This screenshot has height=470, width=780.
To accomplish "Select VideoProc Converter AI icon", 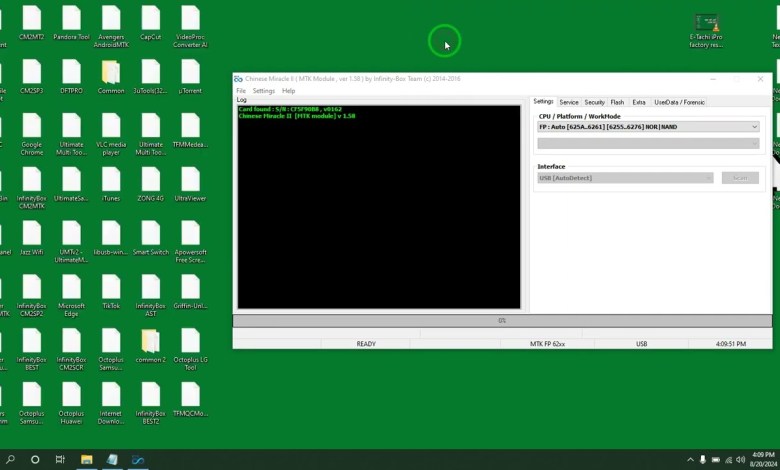I will point(191,26).
